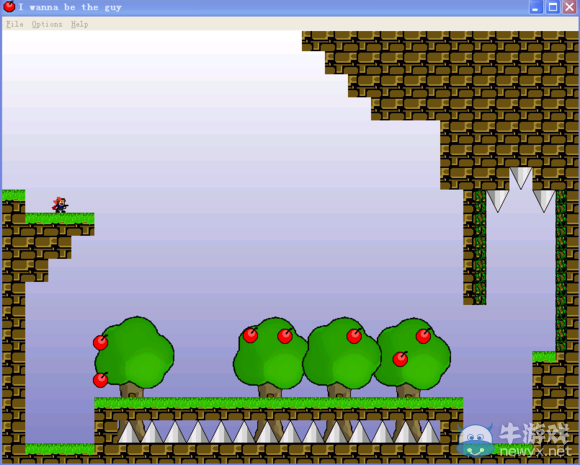
Task: Click the kid character with red cape
Action: pyautogui.click(x=60, y=205)
